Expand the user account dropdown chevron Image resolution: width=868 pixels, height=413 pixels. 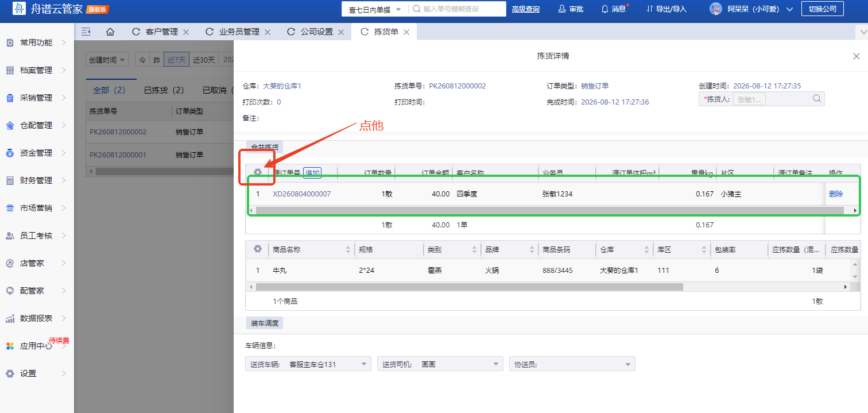coord(789,9)
